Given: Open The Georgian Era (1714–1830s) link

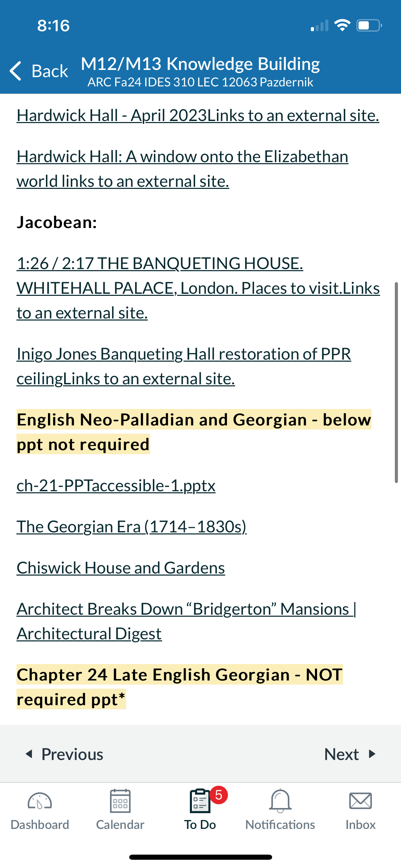Looking at the screenshot, I should point(132,527).
